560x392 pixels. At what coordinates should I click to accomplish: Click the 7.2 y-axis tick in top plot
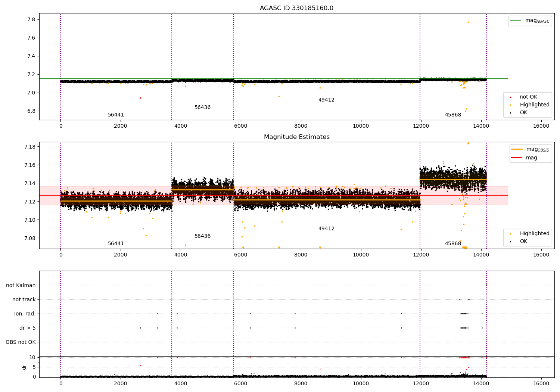click(32, 75)
